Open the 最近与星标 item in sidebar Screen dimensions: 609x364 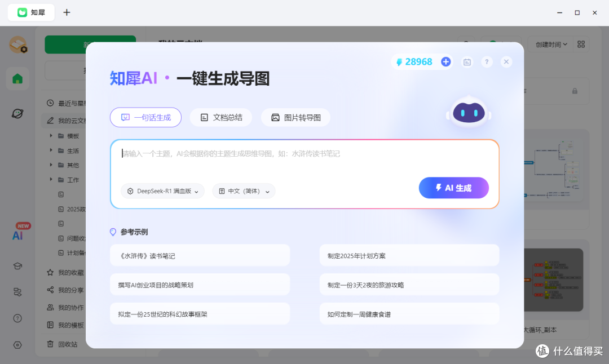pos(66,103)
